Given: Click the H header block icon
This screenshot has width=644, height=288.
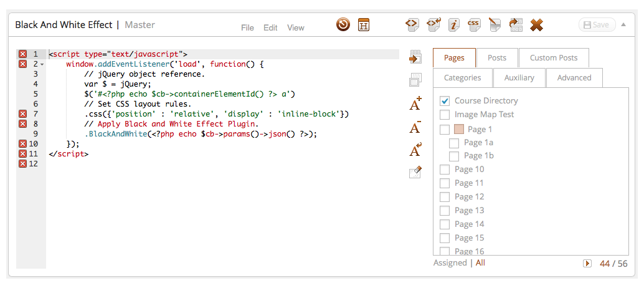Looking at the screenshot, I should (364, 25).
